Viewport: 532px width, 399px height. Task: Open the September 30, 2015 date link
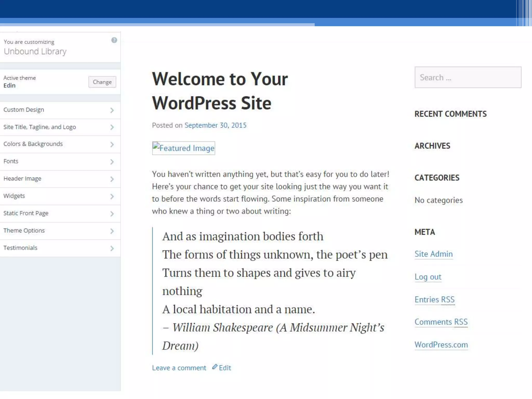(215, 125)
